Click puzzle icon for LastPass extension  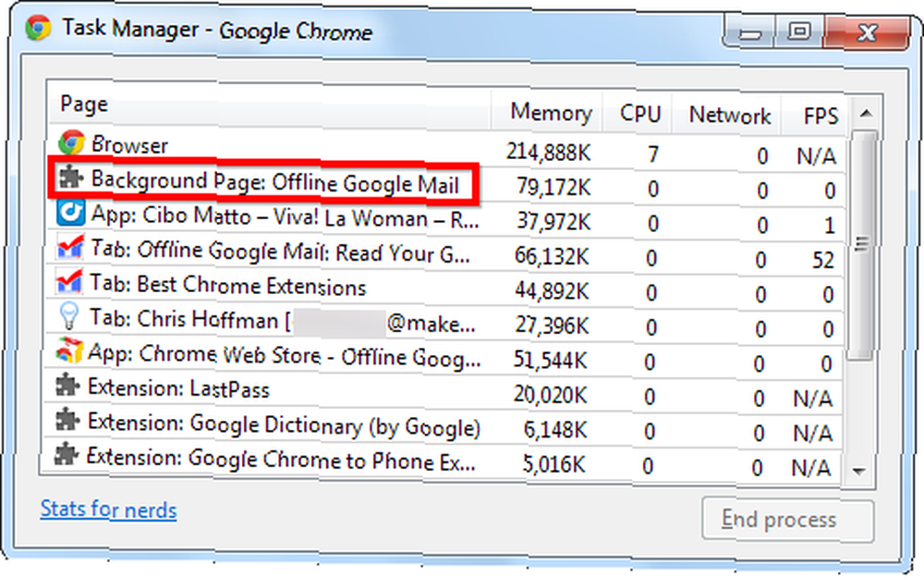(x=67, y=387)
